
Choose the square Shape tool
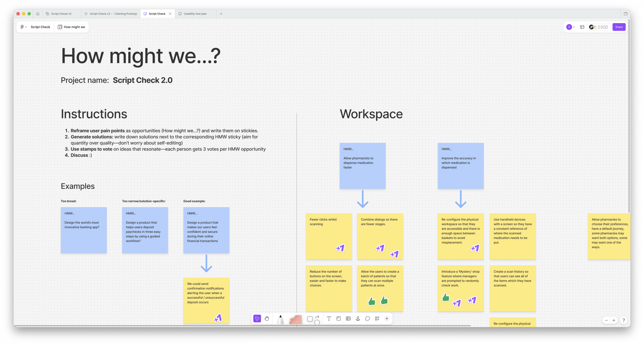point(310,319)
